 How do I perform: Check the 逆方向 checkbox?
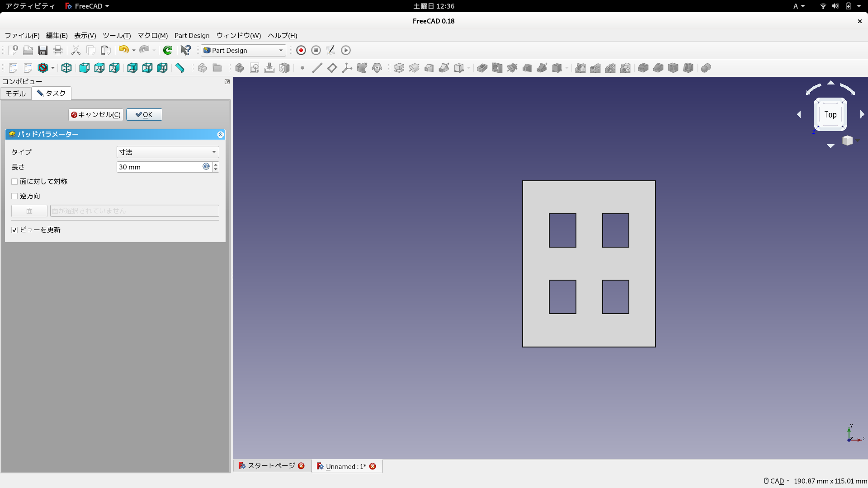tap(14, 196)
